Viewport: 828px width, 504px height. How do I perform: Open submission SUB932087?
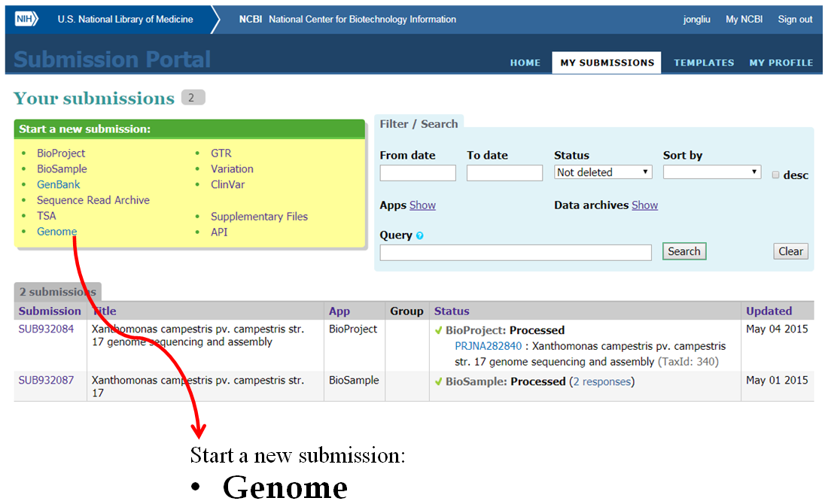tap(46, 381)
